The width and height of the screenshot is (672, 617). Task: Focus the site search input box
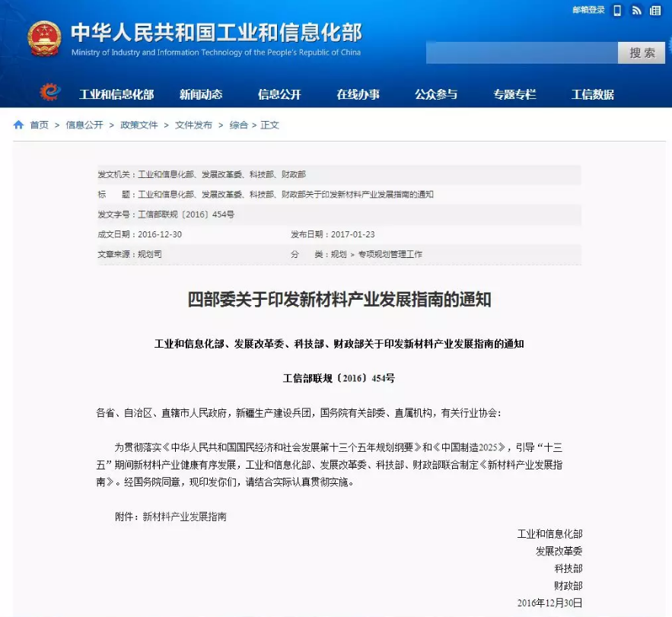click(x=522, y=52)
